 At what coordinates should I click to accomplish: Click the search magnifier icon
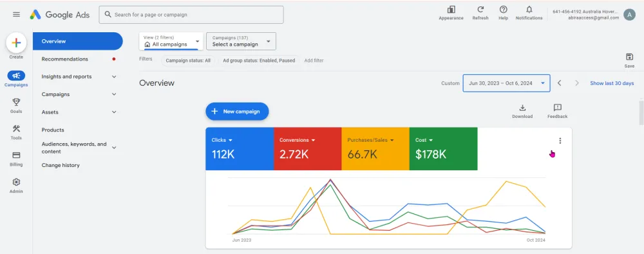pyautogui.click(x=108, y=14)
